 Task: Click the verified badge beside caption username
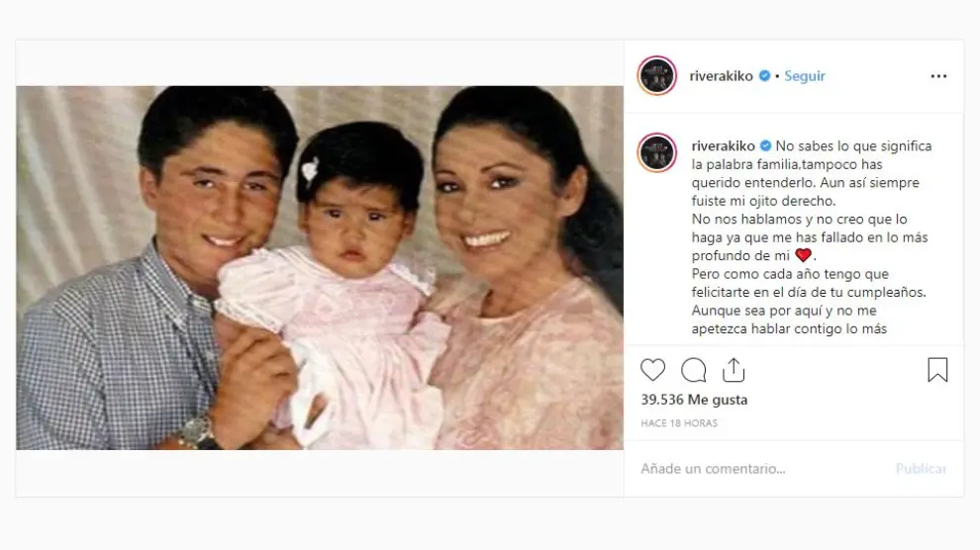[765, 146]
